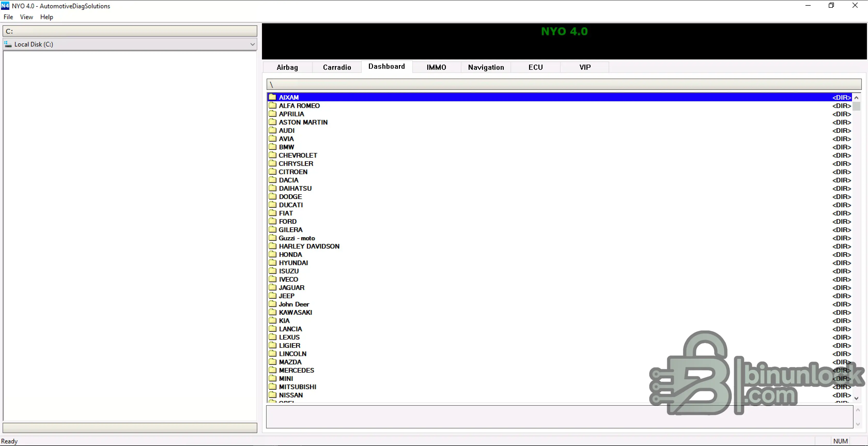Click the DAIHATSU folder icon
This screenshot has height=446, width=868.
pos(272,188)
